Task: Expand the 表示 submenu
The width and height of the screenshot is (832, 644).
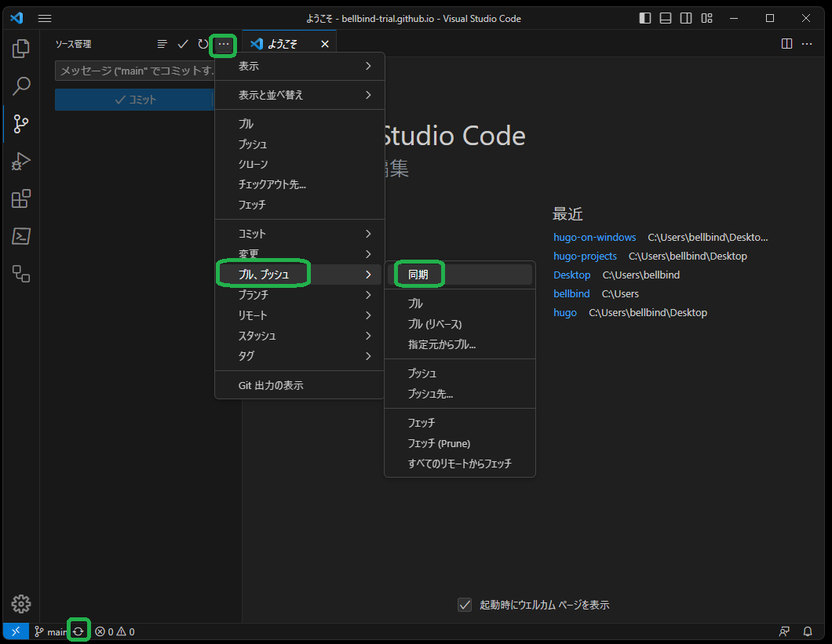Action: [299, 67]
